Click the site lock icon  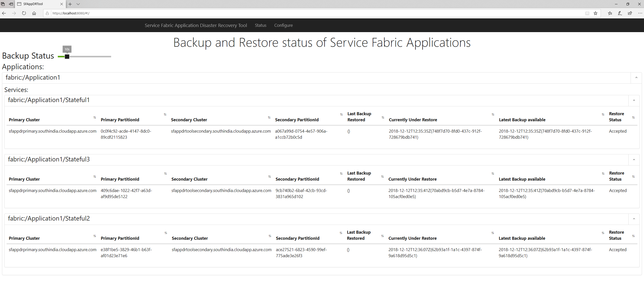pos(47,13)
